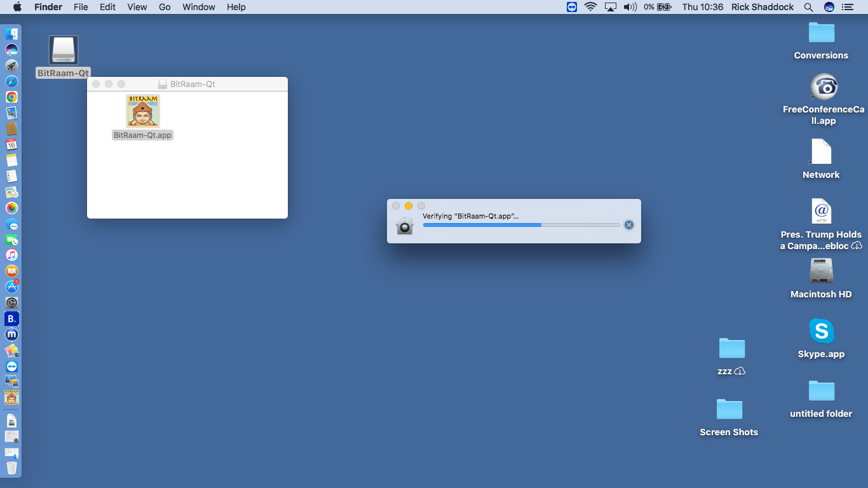Open Google Chrome from the Dock
The width and height of the screenshot is (868, 488).
point(11,97)
